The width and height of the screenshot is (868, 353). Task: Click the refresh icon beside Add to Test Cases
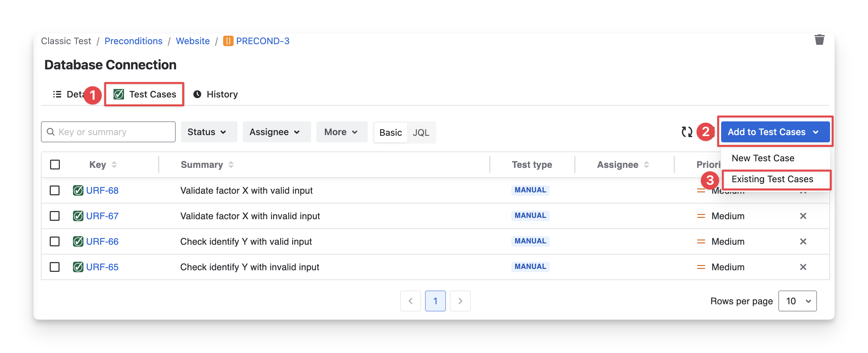coord(686,132)
